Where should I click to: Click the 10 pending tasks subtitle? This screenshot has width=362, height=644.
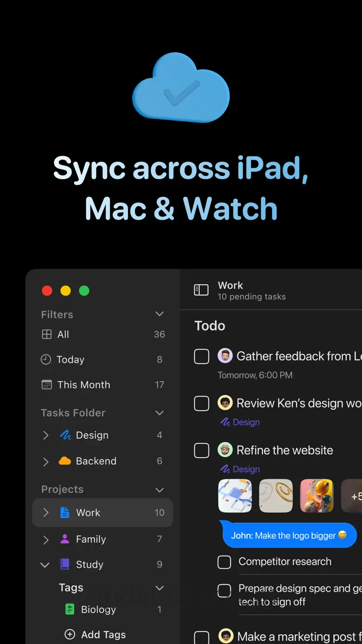tap(252, 297)
